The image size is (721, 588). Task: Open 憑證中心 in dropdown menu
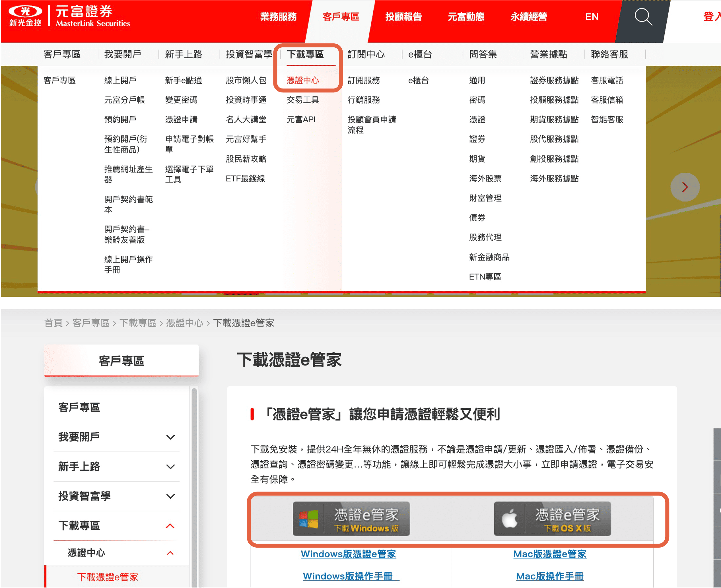coord(303,80)
